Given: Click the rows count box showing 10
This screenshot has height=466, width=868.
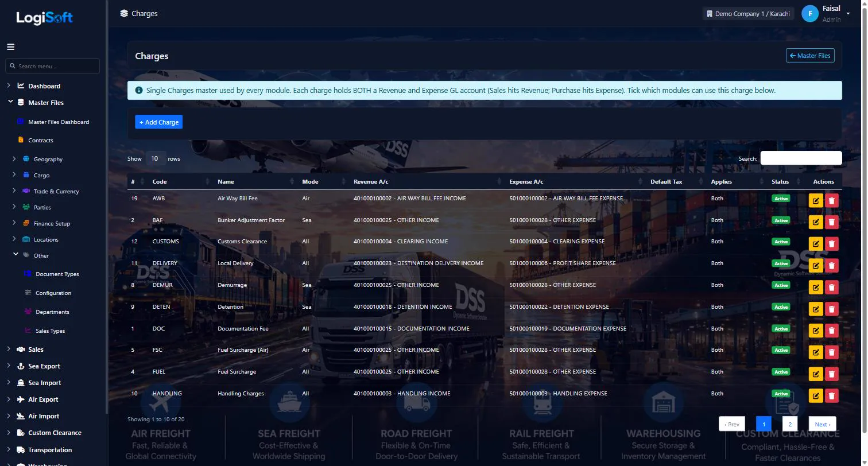Looking at the screenshot, I should [155, 158].
